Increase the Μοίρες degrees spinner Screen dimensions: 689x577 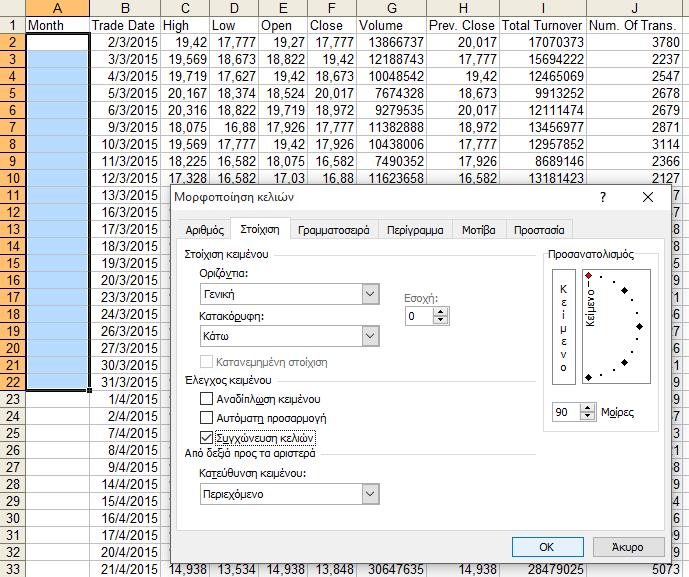point(587,408)
